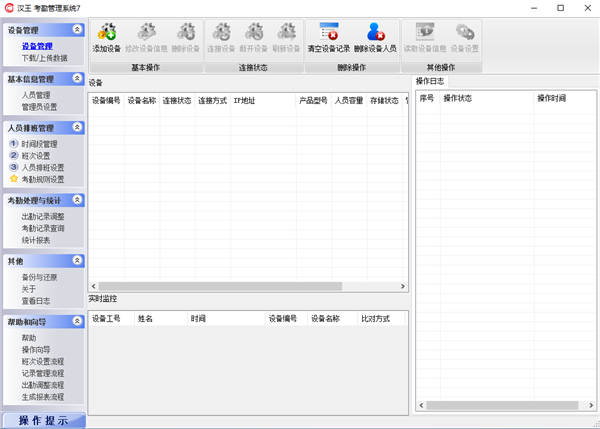Click the 基本信息管理 section header
Viewport: 600px width, 429px height.
[x=44, y=79]
